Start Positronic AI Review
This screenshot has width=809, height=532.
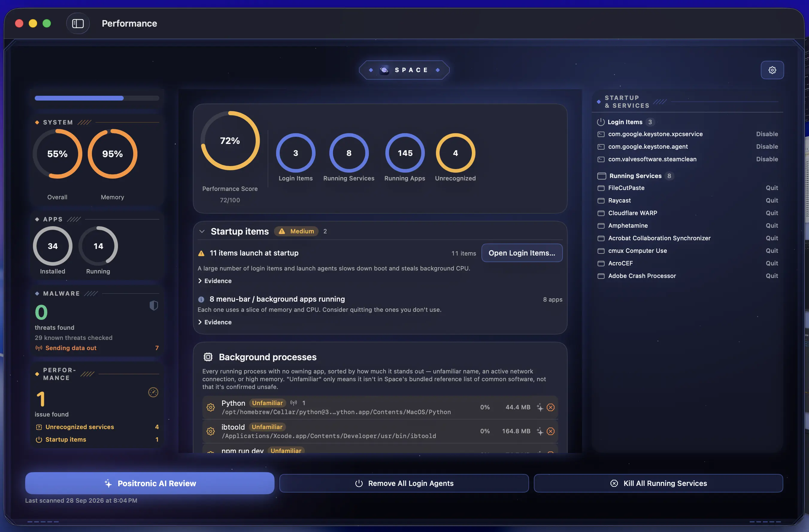tap(150, 483)
